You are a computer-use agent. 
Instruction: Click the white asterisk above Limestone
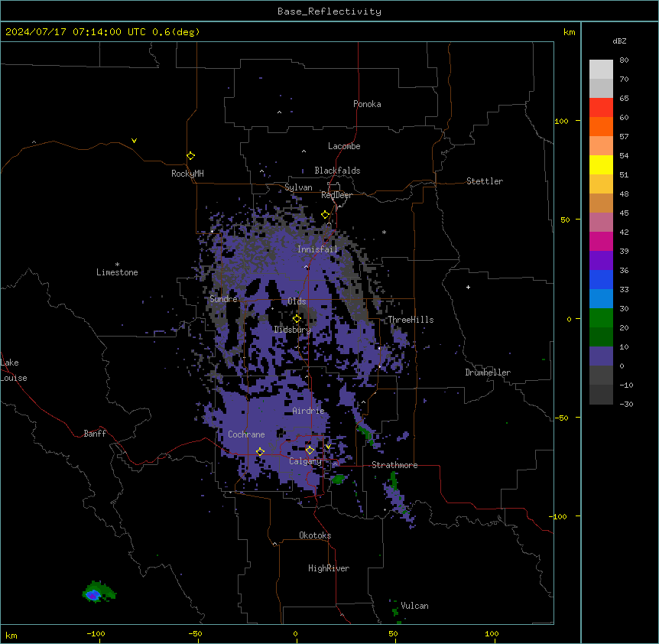tap(117, 265)
